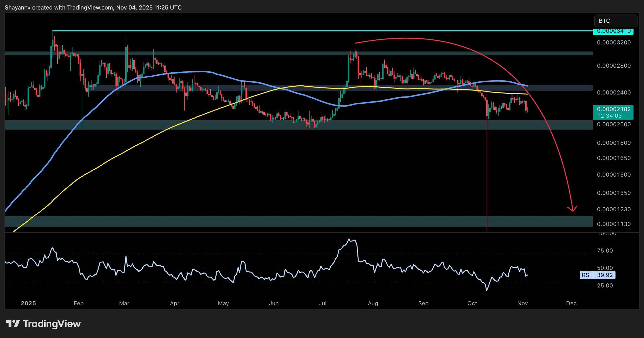The width and height of the screenshot is (644, 338).
Task: Click the 0.00001500 price axis label
Action: coord(614,175)
